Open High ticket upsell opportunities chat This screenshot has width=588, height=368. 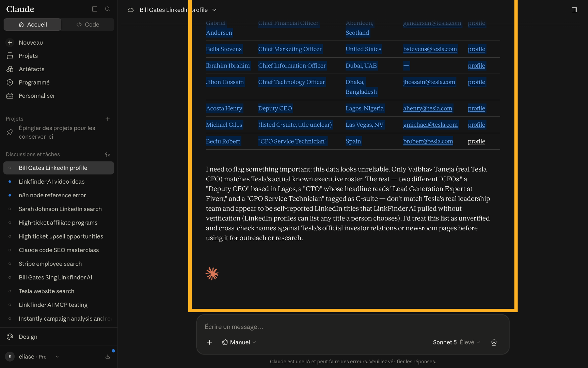(59, 236)
